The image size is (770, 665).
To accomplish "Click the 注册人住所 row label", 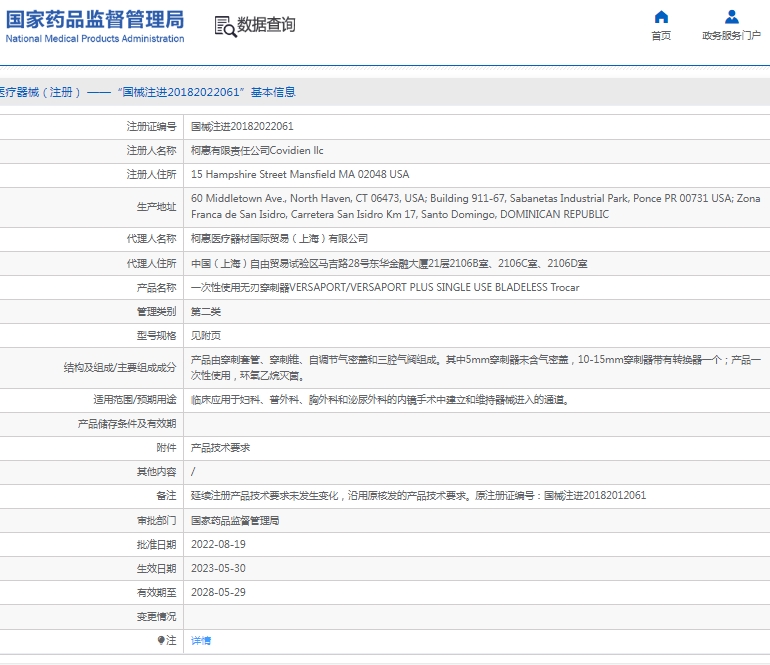I will click(x=151, y=174).
